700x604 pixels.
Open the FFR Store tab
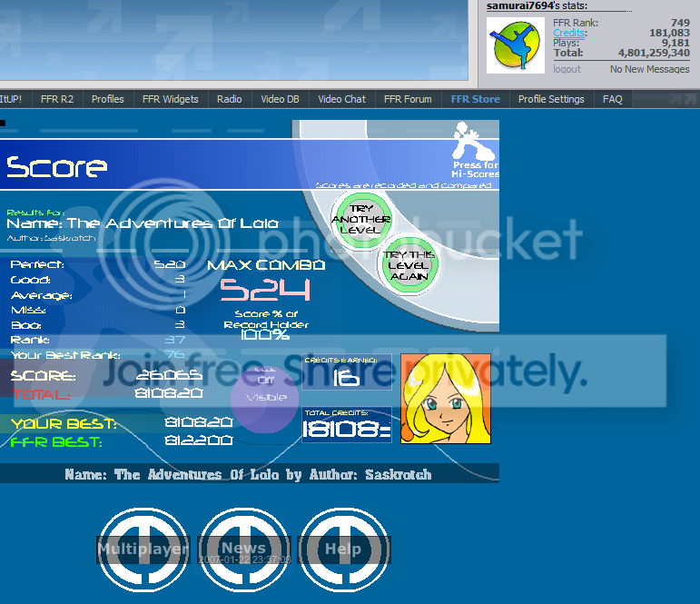point(475,99)
